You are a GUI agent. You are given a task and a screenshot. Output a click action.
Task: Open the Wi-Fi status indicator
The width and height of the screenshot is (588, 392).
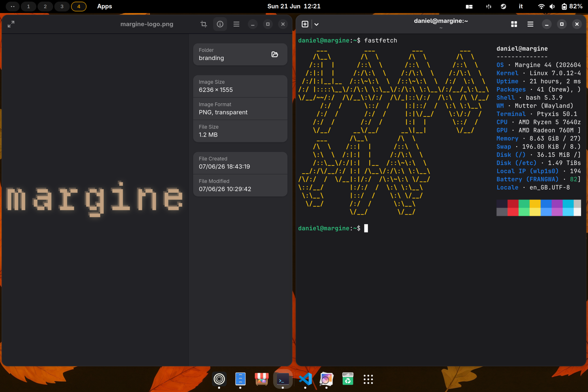[541, 6]
